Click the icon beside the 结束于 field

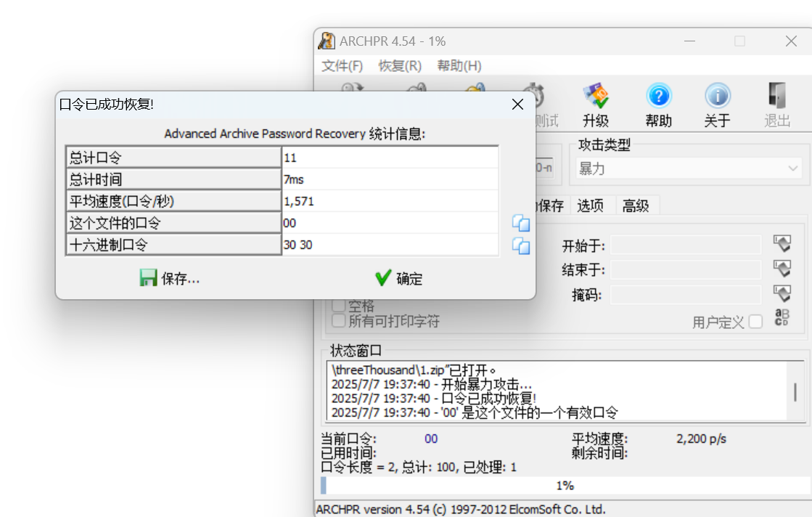(x=782, y=269)
